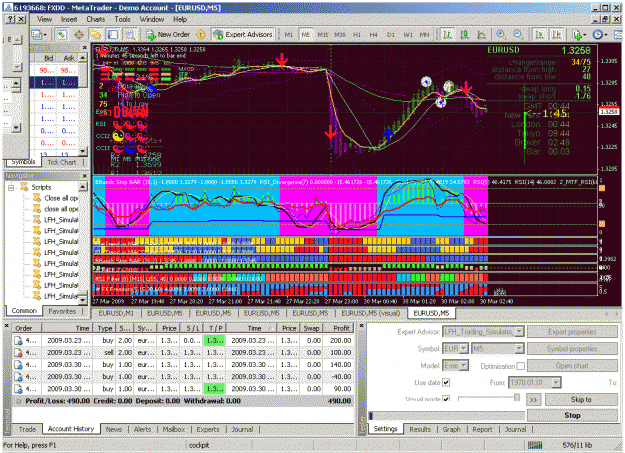Sort by the Type column header
This screenshot has width=625, height=453.
pyautogui.click(x=105, y=328)
